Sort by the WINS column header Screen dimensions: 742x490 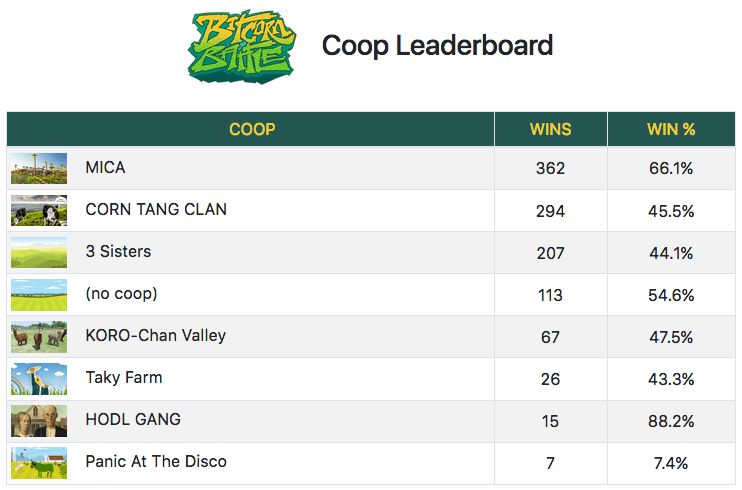tap(550, 129)
